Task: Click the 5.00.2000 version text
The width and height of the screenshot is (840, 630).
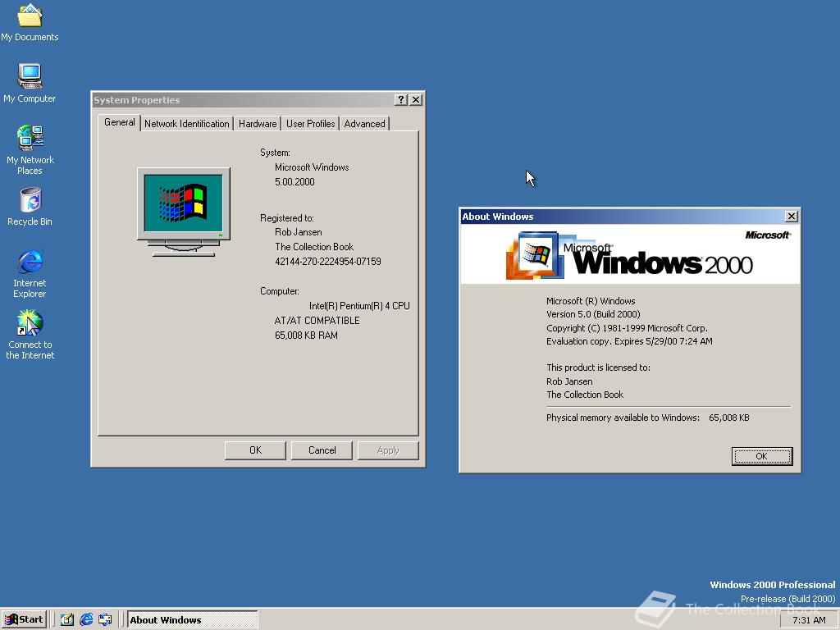Action: pos(294,182)
